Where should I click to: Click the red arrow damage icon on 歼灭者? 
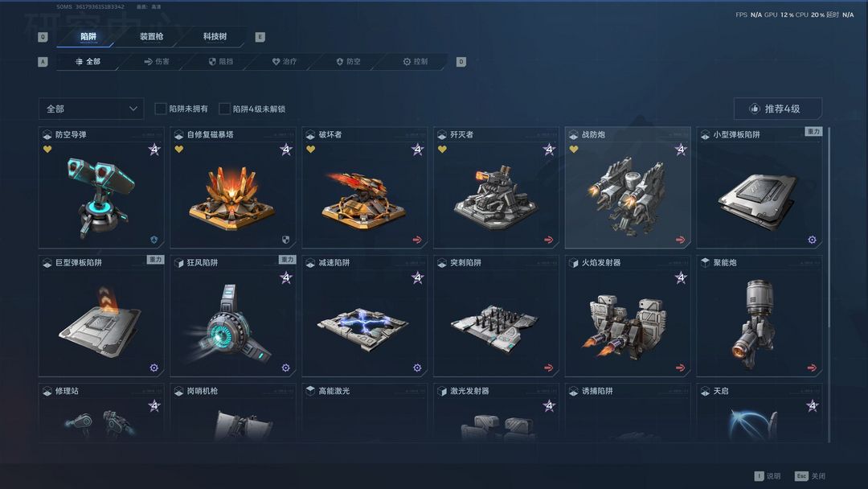point(549,240)
